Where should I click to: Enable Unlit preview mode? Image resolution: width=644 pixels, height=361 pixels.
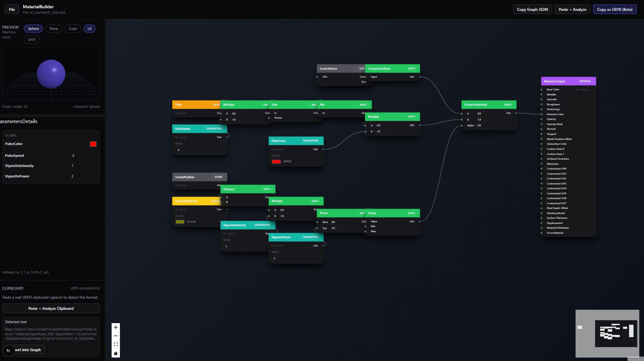(31, 39)
